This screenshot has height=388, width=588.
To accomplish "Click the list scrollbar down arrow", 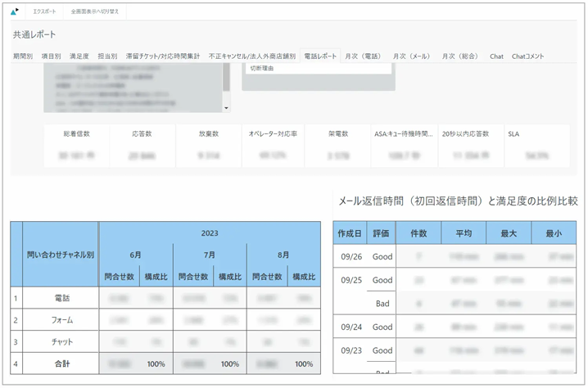I will coord(226,107).
